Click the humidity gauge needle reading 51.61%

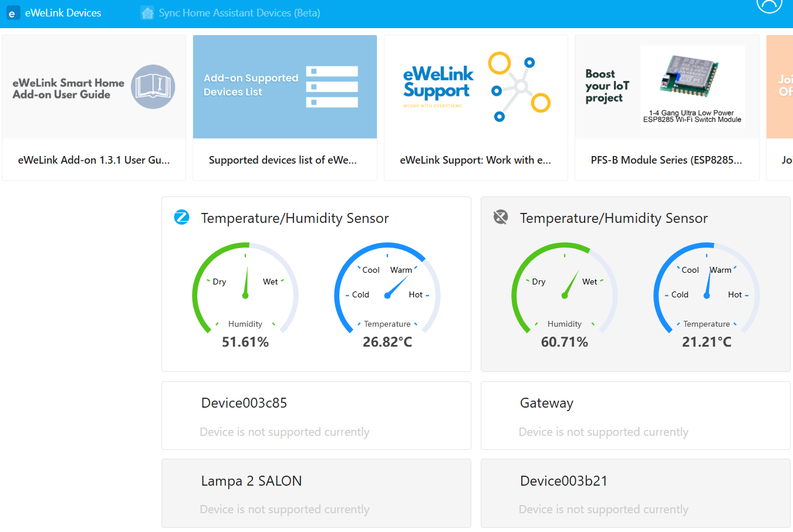pyautogui.click(x=246, y=282)
